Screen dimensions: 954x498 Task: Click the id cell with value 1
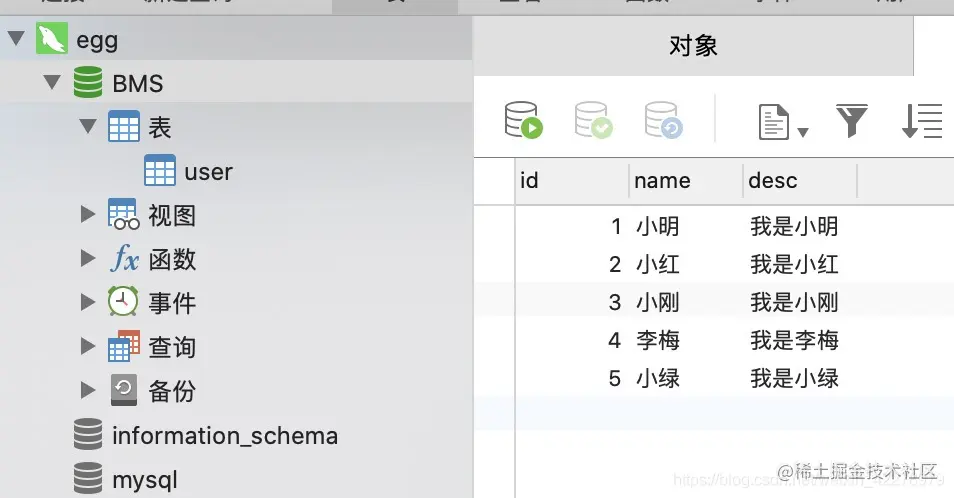click(x=616, y=227)
